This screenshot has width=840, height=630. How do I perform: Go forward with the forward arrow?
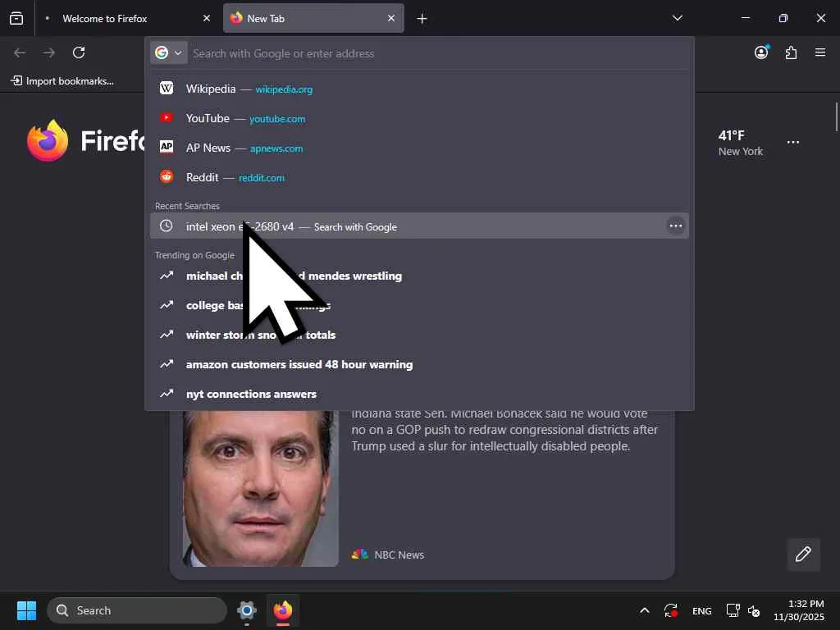(49, 52)
